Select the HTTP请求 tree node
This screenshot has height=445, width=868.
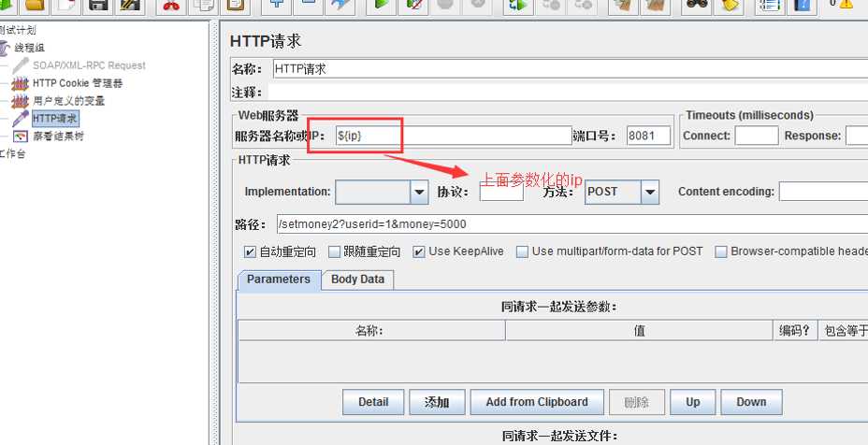(55, 119)
